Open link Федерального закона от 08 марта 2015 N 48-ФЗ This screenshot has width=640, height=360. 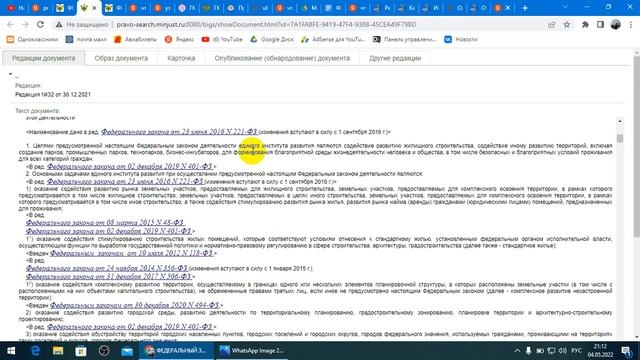pyautogui.click(x=105, y=223)
